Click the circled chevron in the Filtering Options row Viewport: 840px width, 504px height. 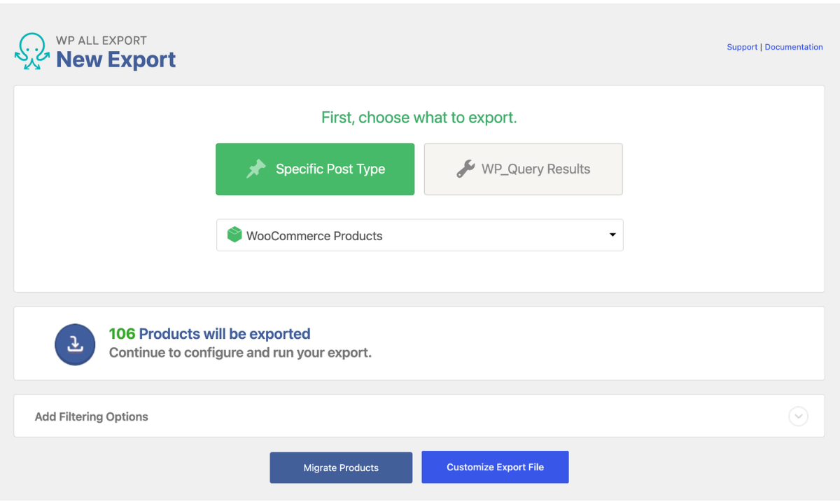(798, 416)
